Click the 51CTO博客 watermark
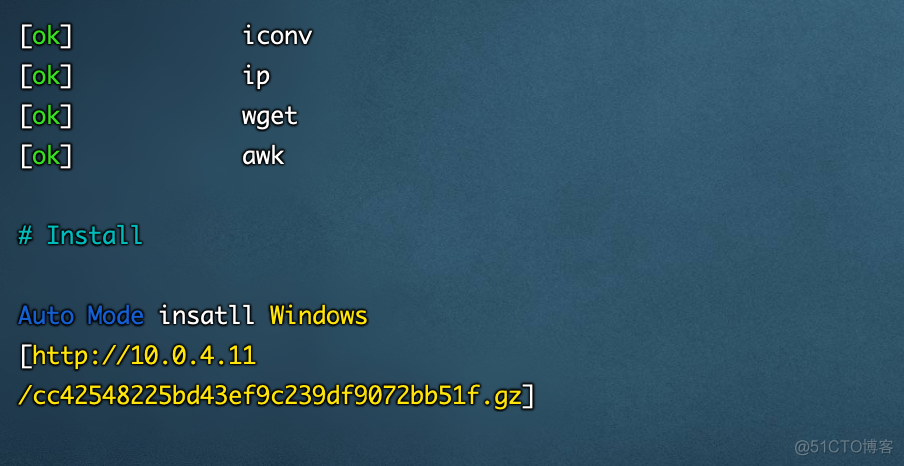Image resolution: width=904 pixels, height=466 pixels. coord(843,445)
